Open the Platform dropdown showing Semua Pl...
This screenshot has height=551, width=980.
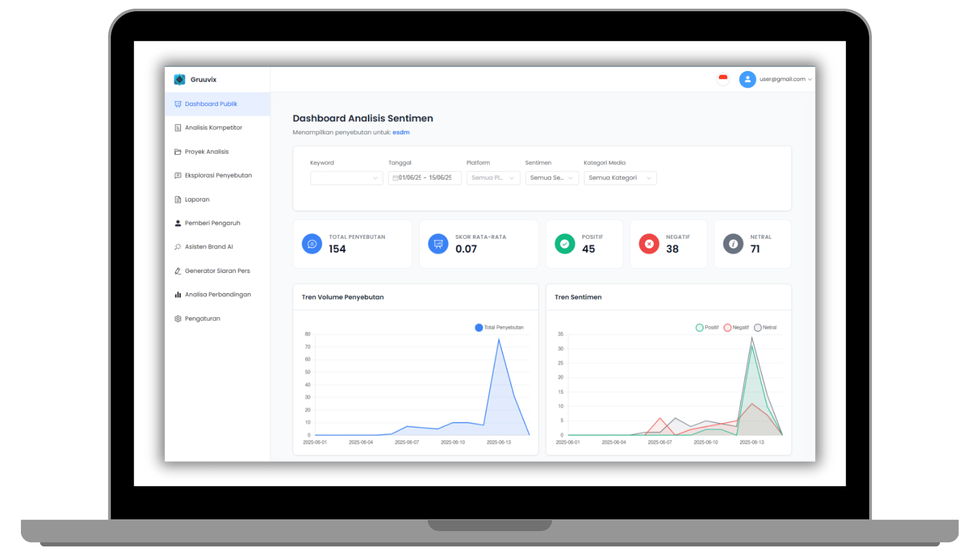coord(493,178)
